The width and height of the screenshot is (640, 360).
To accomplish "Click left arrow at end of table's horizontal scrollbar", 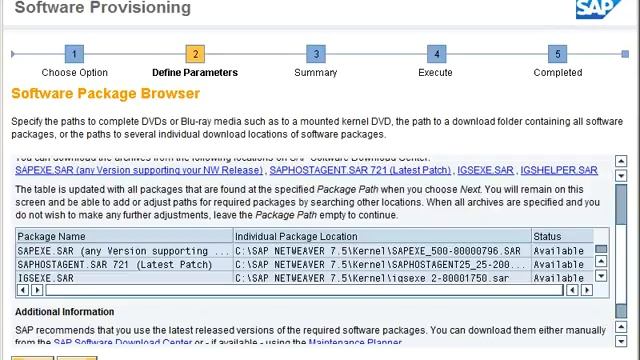I will click(x=572, y=290).
